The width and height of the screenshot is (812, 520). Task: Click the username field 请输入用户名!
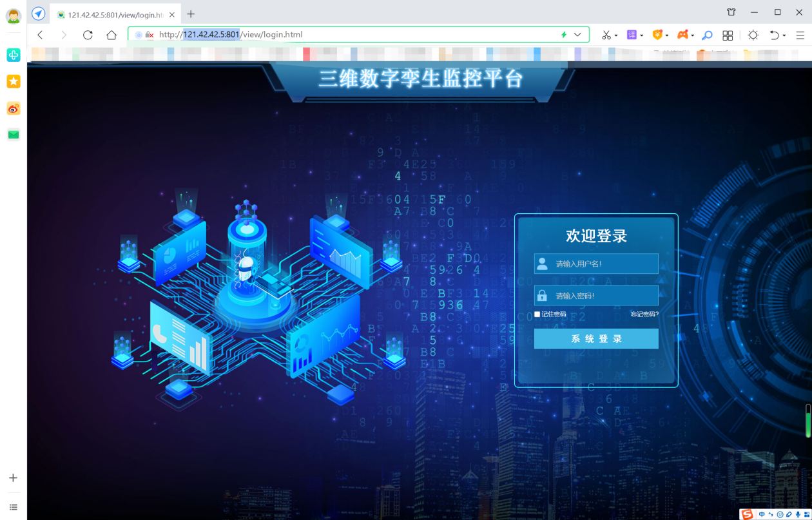[x=596, y=264]
